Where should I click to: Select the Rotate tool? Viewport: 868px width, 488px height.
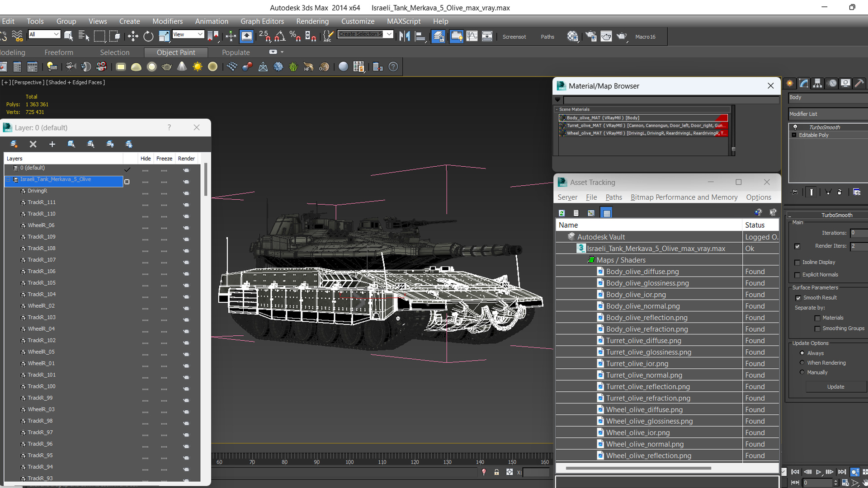coord(148,37)
